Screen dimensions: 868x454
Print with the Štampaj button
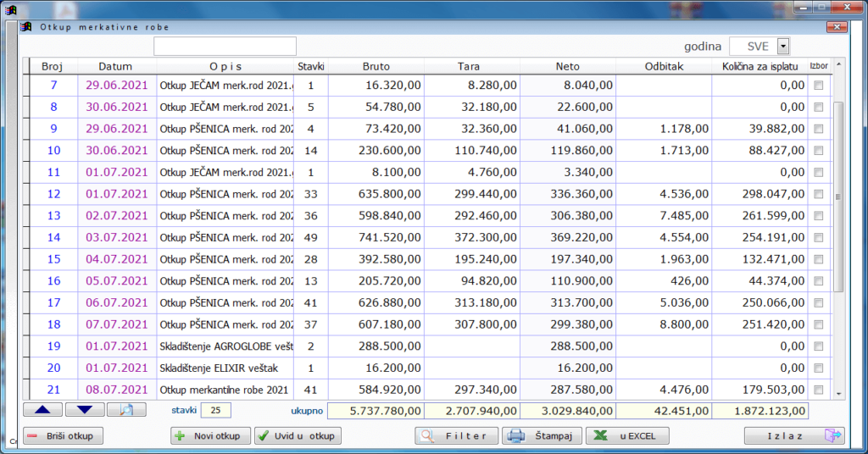(x=542, y=435)
